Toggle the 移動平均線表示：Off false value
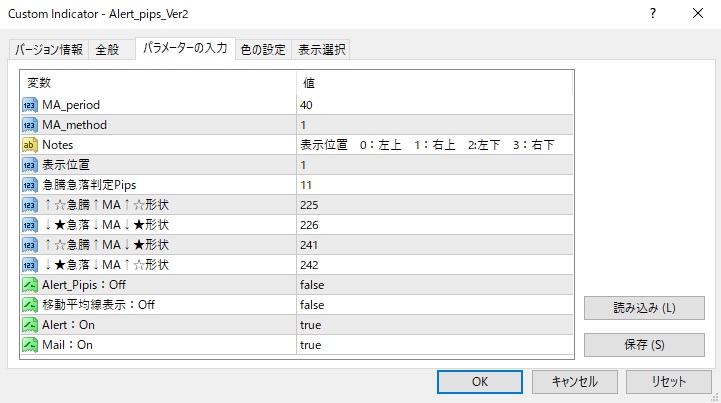Image resolution: width=721 pixels, height=403 pixels. pos(312,305)
